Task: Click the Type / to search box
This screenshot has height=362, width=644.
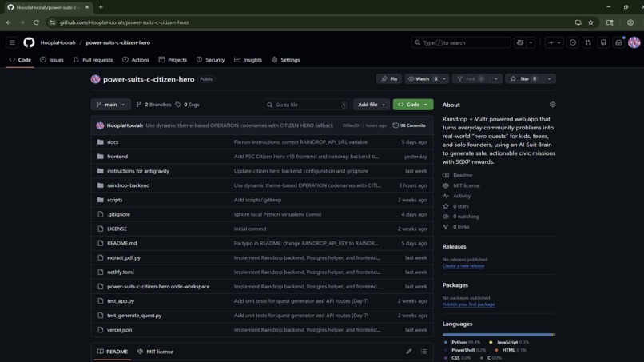Action: point(461,42)
